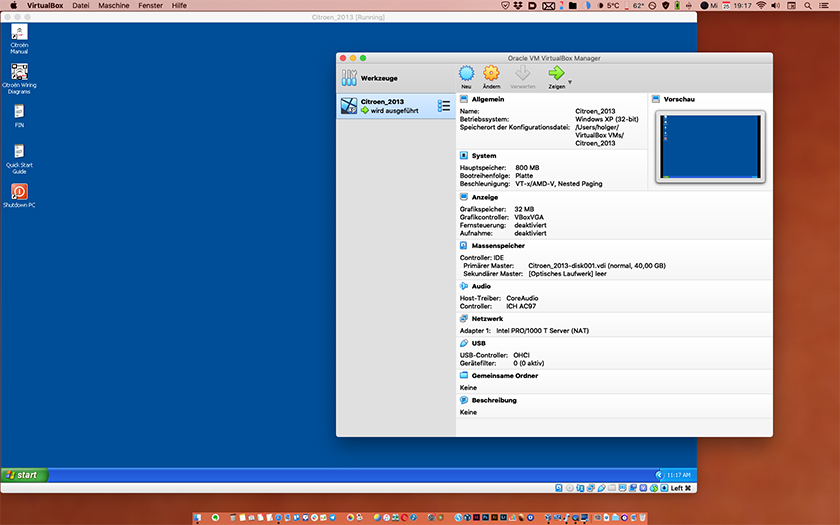Image resolution: width=840 pixels, height=525 pixels.
Task: Open the dropdown arrow next to Zeigen
Action: tap(570, 82)
